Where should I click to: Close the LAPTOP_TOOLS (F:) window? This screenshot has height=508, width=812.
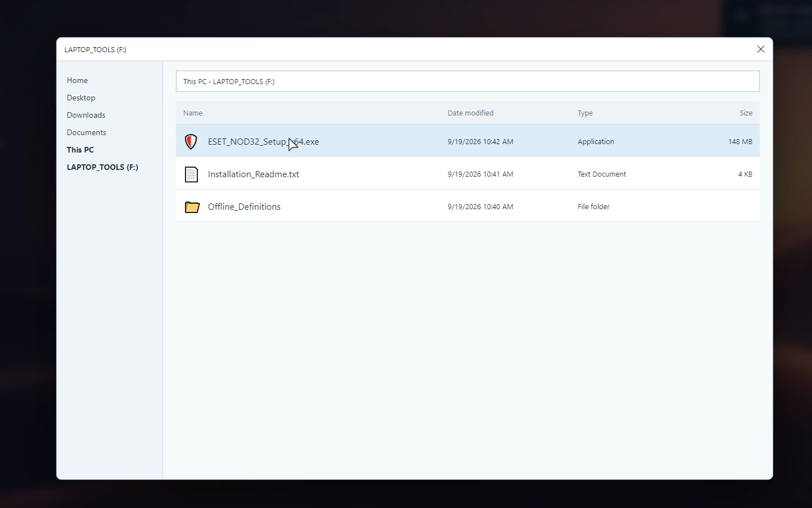coord(760,49)
